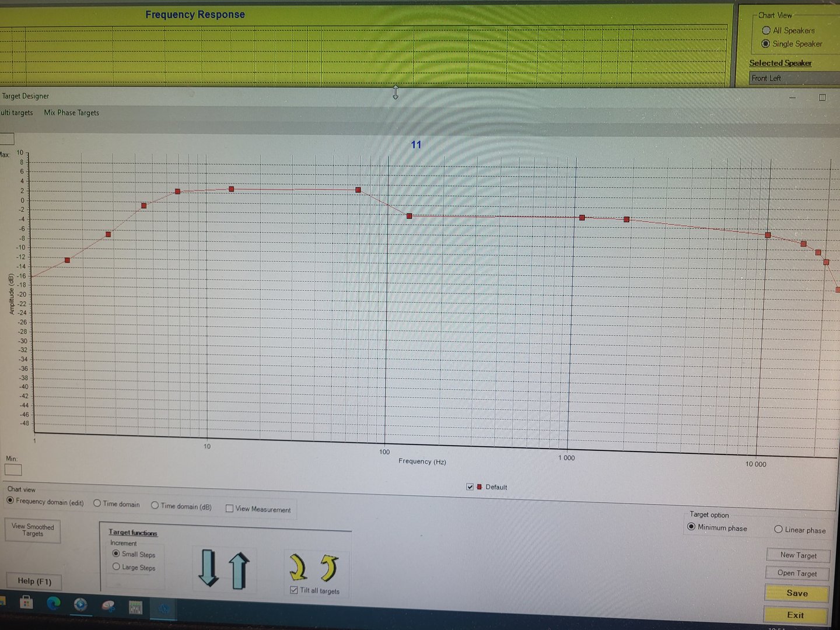840x630 pixels.
Task: Click the Open Target button
Action: [797, 573]
